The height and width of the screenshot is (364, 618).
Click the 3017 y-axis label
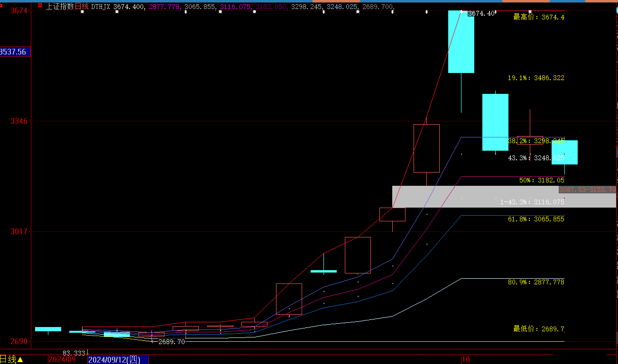[x=19, y=231]
